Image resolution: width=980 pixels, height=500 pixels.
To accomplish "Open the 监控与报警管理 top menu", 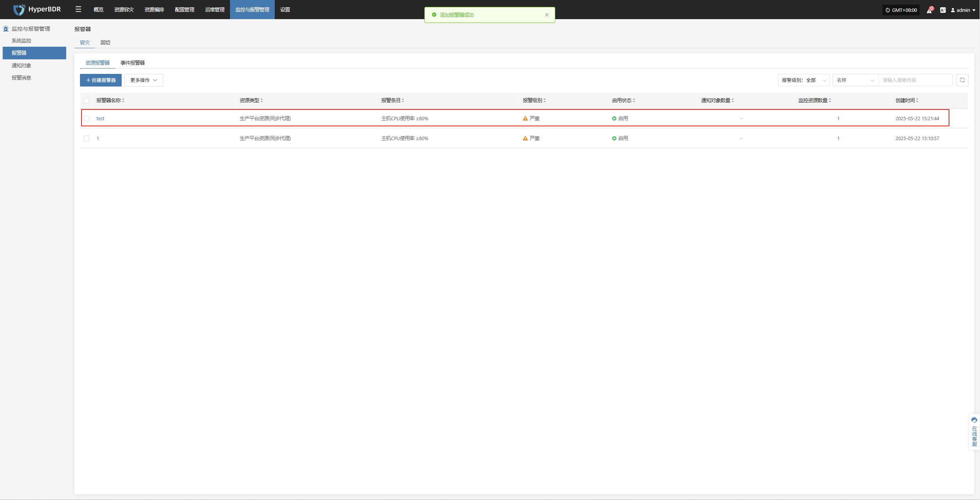I will [x=252, y=10].
